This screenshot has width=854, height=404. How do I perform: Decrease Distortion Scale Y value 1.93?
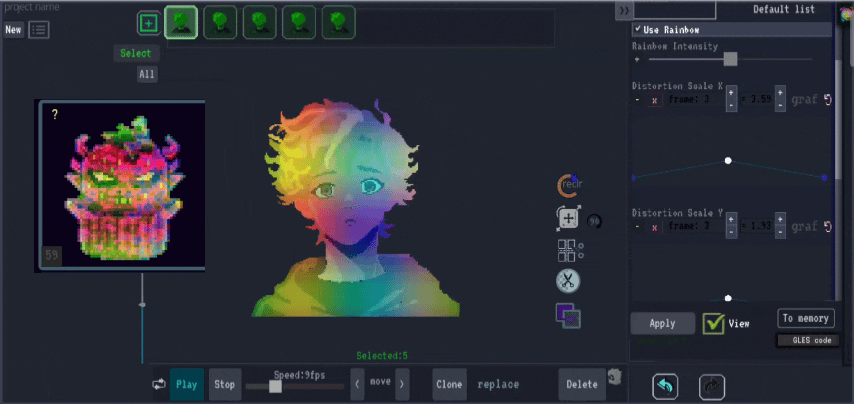click(780, 231)
